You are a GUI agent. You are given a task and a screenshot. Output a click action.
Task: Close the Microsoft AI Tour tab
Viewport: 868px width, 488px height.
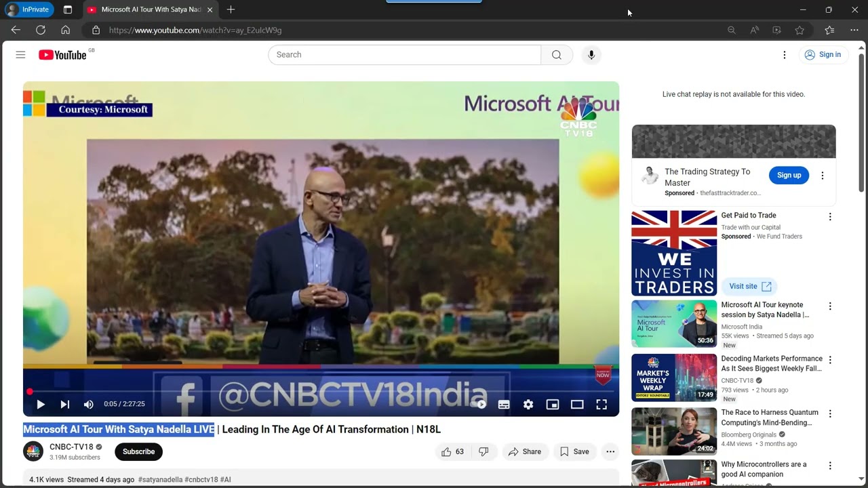pos(210,9)
